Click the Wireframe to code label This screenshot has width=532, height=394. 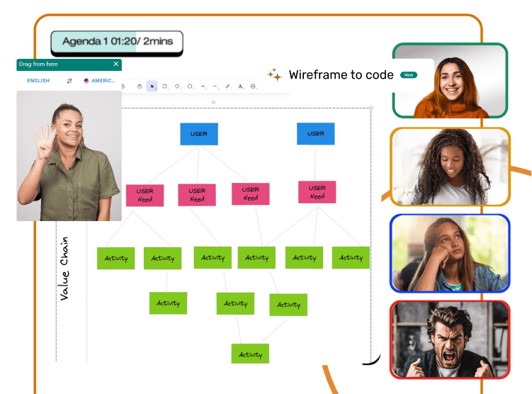[341, 74]
